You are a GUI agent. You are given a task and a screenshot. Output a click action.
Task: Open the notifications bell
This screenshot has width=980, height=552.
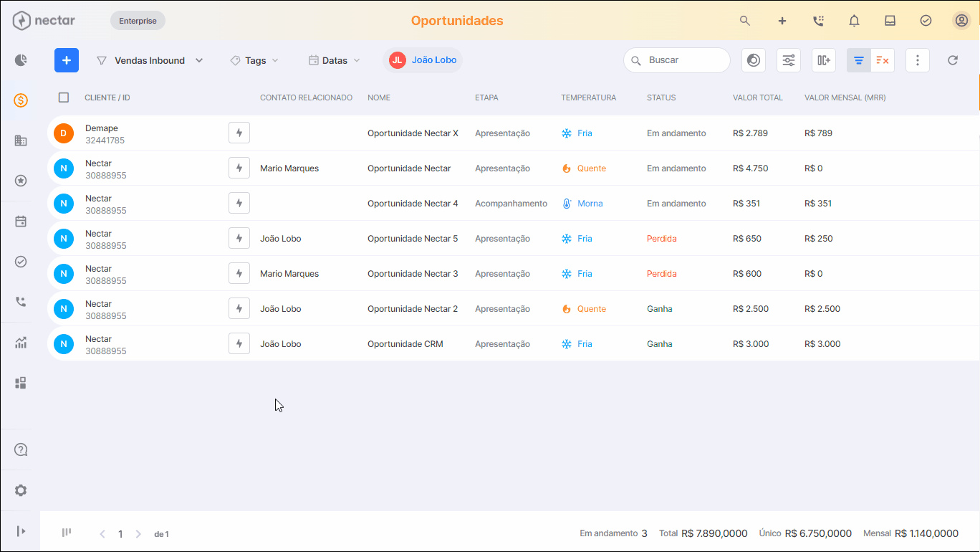point(854,21)
